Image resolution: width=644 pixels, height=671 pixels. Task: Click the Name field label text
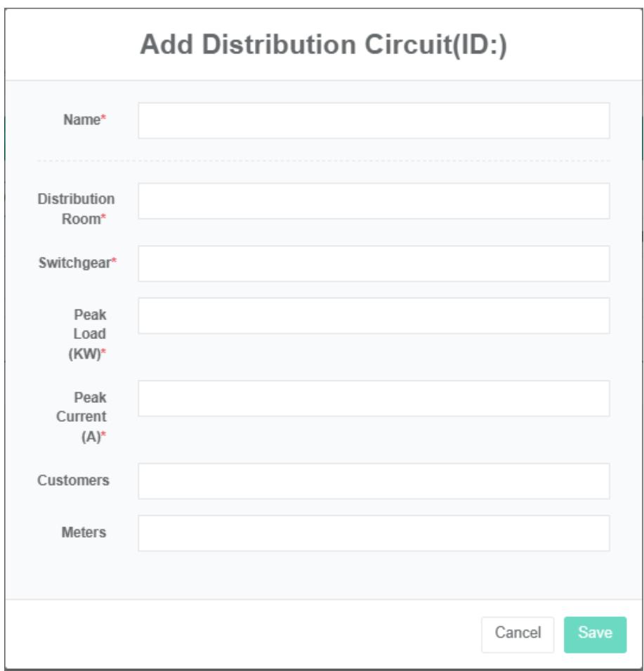(x=81, y=121)
